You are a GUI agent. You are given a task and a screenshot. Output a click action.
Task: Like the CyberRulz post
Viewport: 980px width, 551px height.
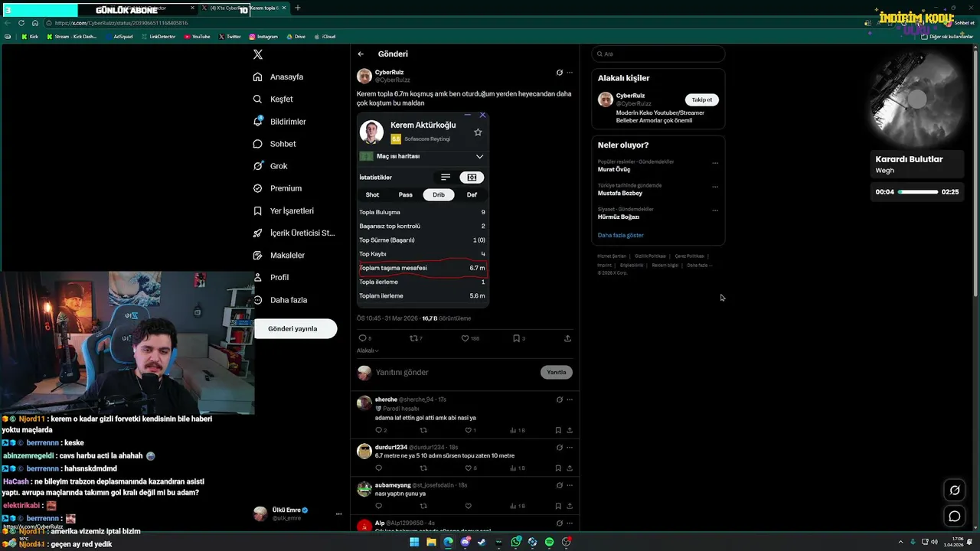465,338
